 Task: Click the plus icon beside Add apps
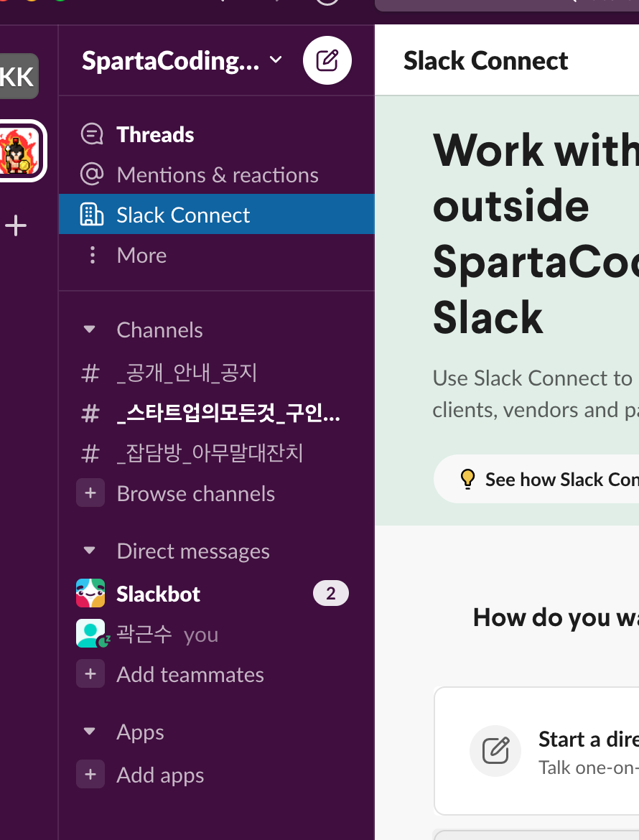point(90,774)
